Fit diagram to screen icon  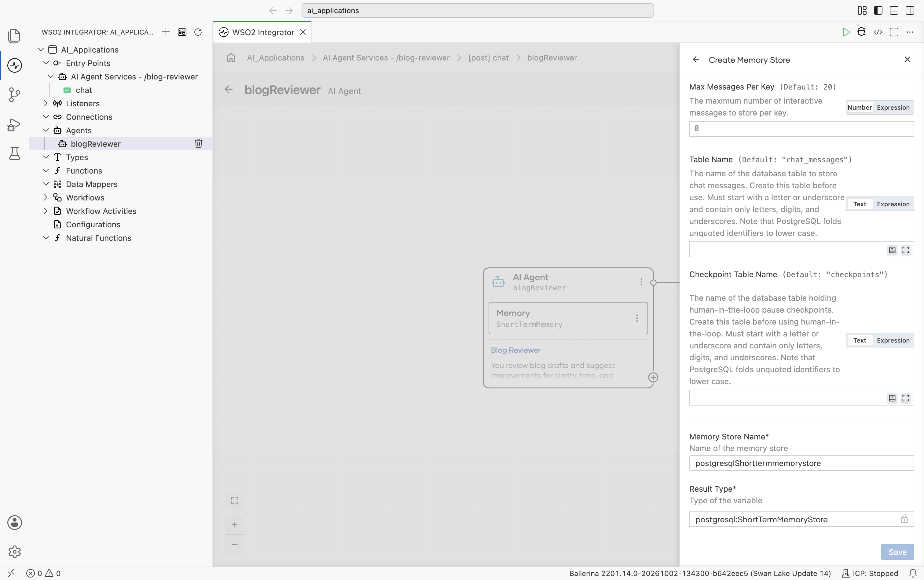coord(234,501)
